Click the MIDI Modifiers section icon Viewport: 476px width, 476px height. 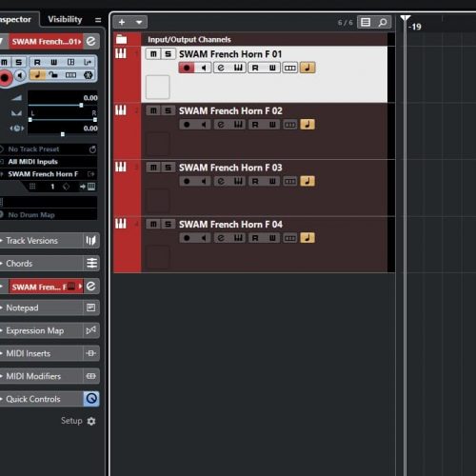pyautogui.click(x=91, y=376)
